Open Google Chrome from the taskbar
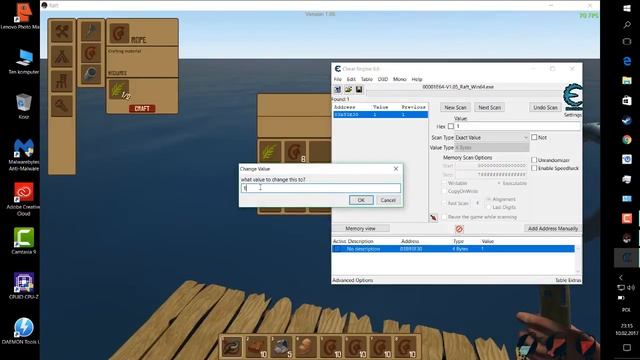Viewport: 640px width, 360px height. (627, 140)
